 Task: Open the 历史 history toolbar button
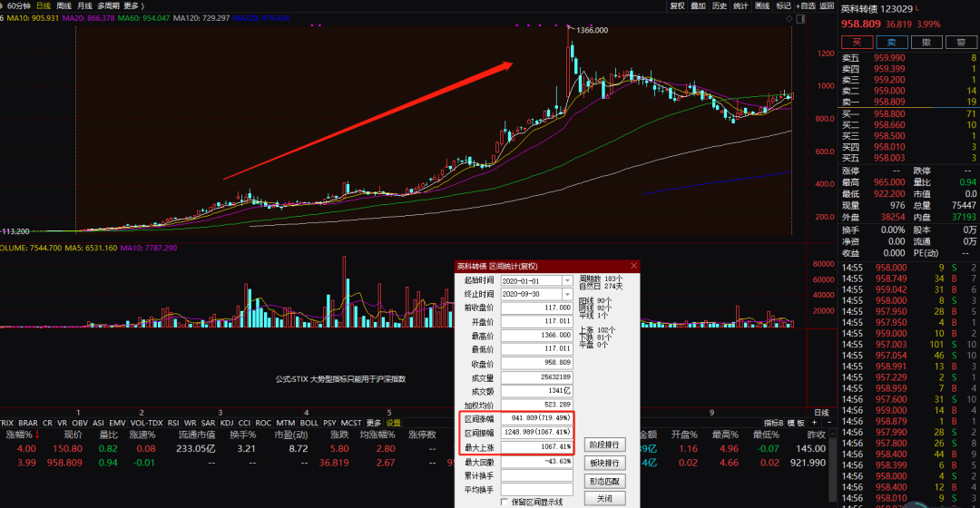click(x=720, y=5)
